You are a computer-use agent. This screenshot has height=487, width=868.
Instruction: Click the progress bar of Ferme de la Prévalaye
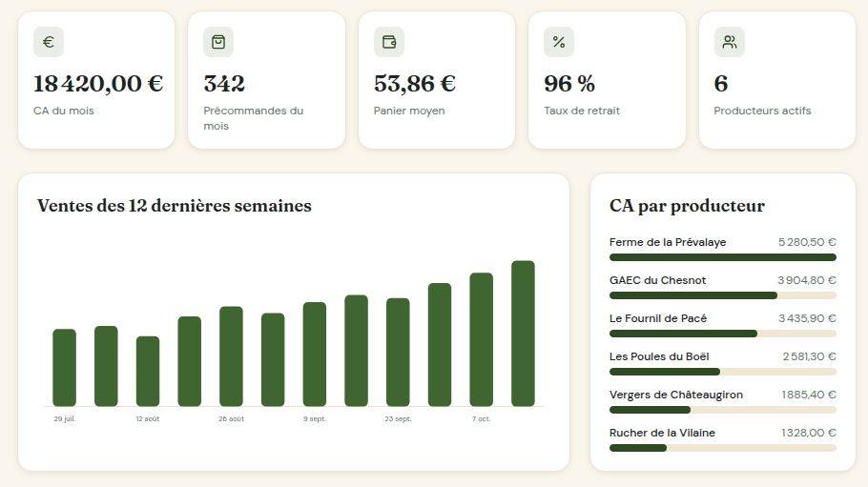pos(723,257)
